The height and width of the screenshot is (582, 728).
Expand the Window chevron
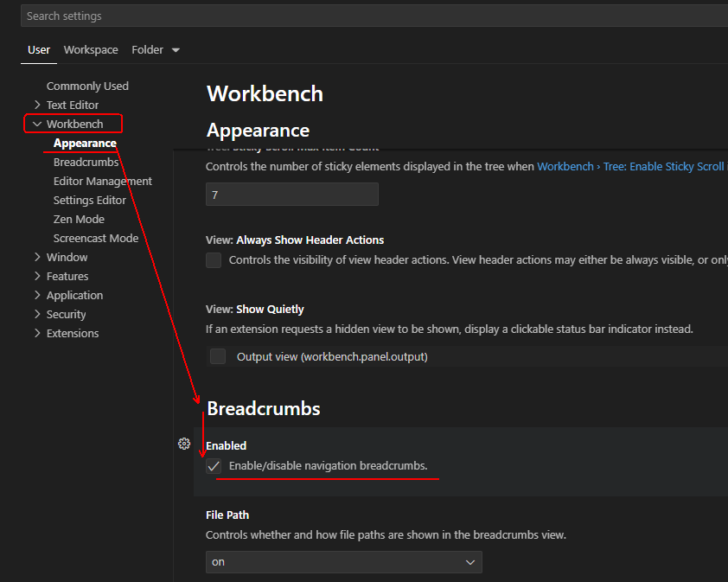[x=37, y=257]
